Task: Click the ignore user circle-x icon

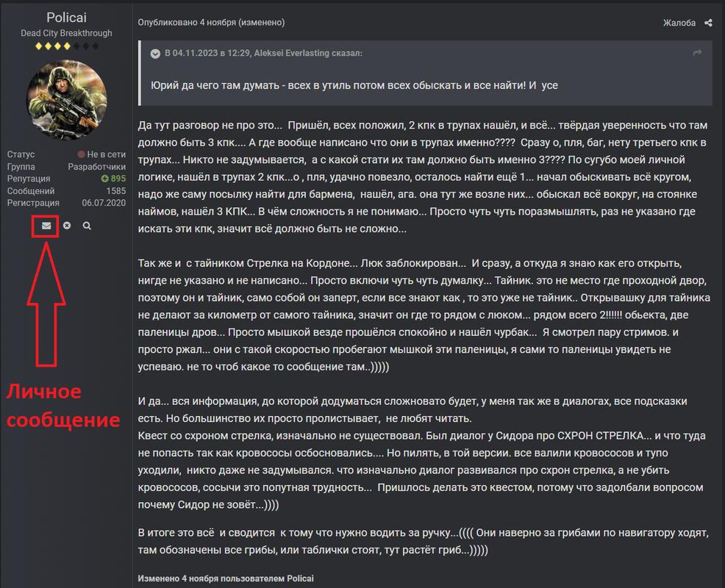Action: pyautogui.click(x=67, y=226)
